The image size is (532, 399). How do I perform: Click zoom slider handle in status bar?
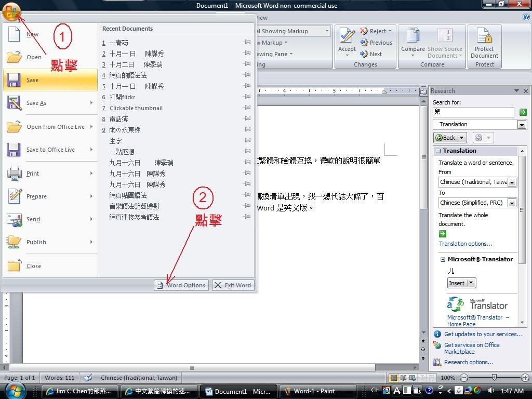click(494, 377)
